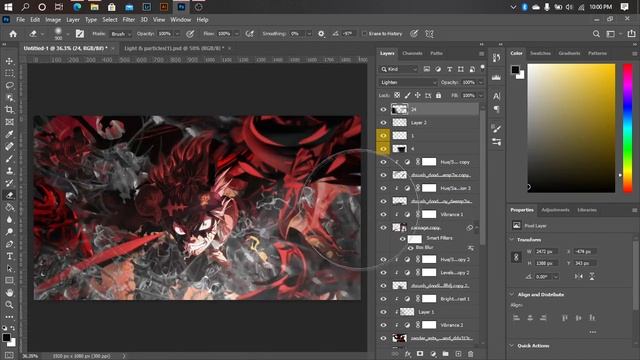Collapse the Transform section
Screen dimensions: 640x360
coord(512,240)
